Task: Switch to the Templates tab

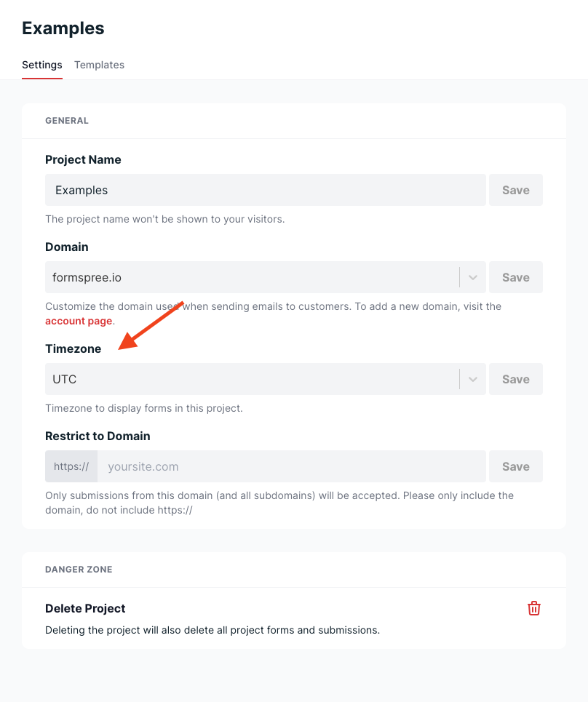Action: (x=99, y=65)
